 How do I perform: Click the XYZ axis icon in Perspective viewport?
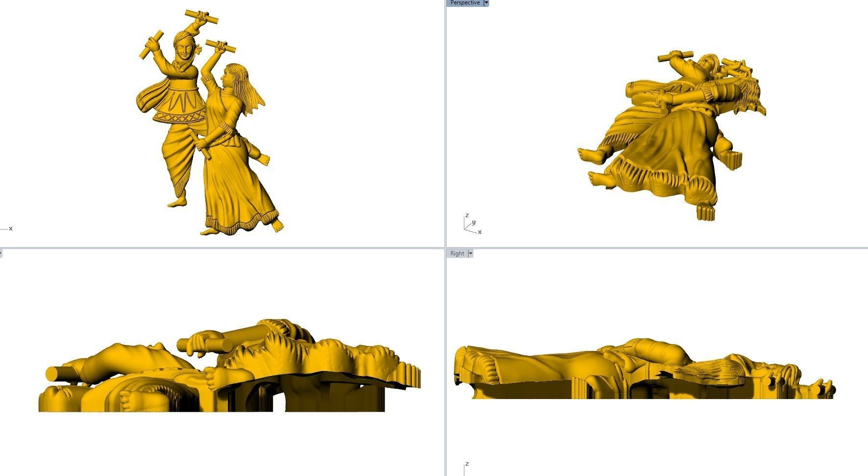pos(472,224)
